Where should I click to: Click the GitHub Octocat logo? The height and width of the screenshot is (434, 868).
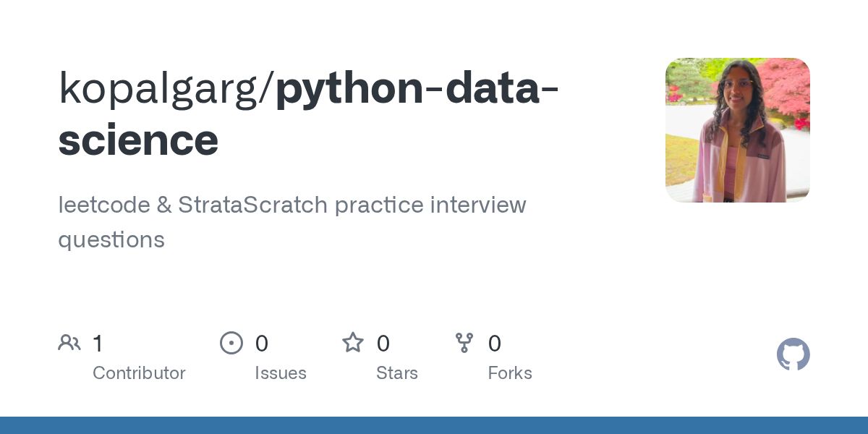click(793, 354)
